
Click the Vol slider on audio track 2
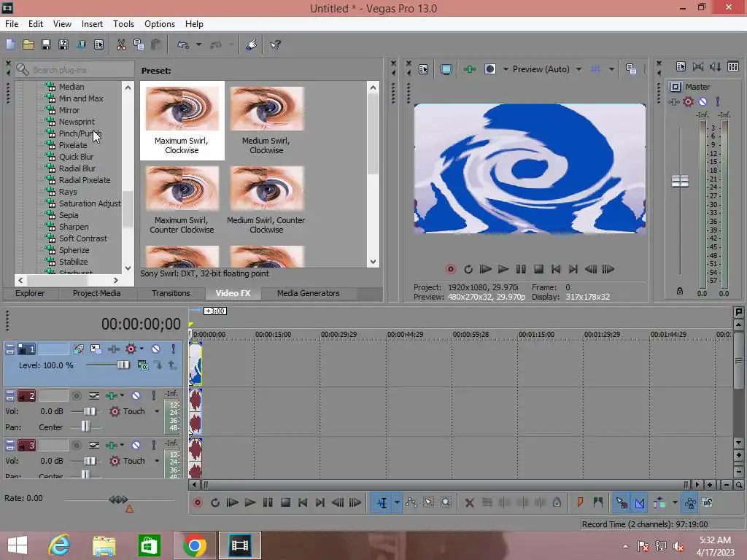pos(89,411)
